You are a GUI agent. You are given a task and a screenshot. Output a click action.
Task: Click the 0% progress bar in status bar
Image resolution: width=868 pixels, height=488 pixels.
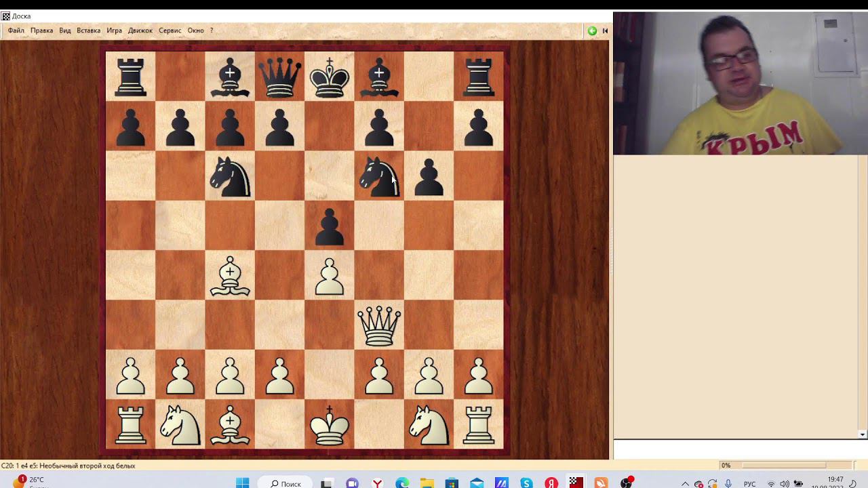(x=785, y=466)
